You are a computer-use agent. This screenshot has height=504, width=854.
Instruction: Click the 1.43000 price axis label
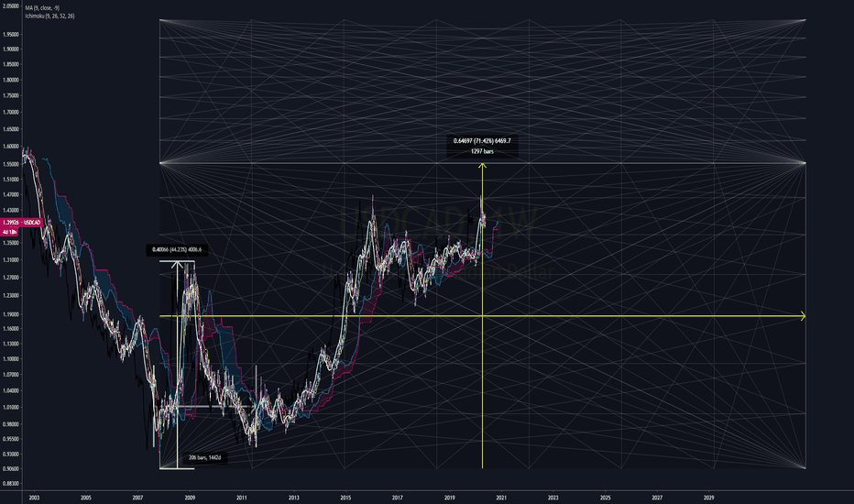[x=11, y=211]
